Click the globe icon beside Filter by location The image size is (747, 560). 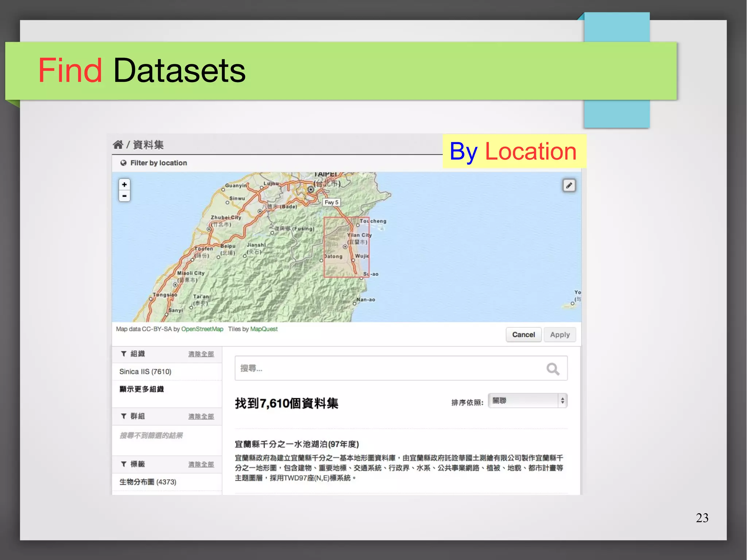coord(124,163)
